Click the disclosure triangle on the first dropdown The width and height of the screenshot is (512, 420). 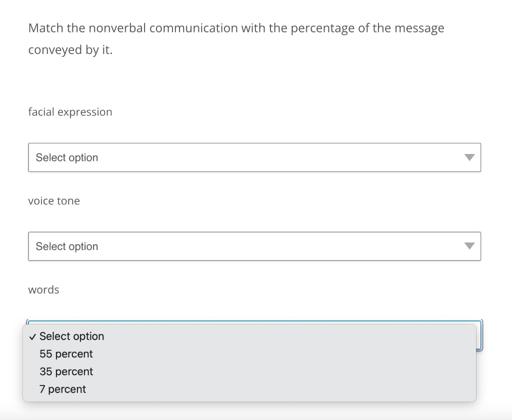point(469,157)
